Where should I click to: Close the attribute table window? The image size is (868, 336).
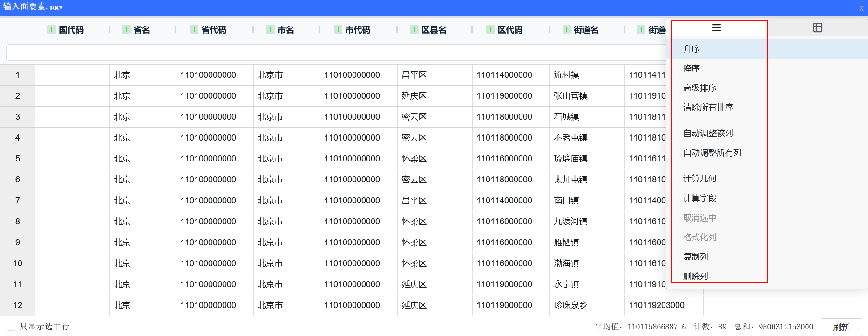pyautogui.click(x=861, y=8)
